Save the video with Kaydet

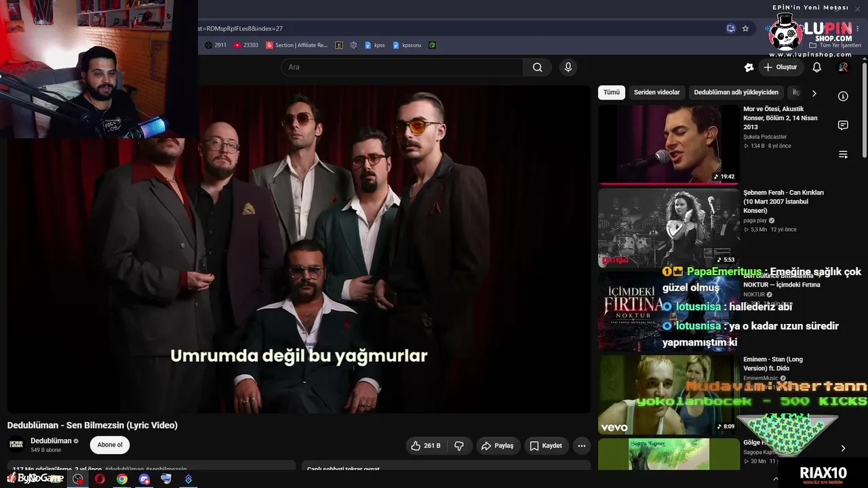546,445
